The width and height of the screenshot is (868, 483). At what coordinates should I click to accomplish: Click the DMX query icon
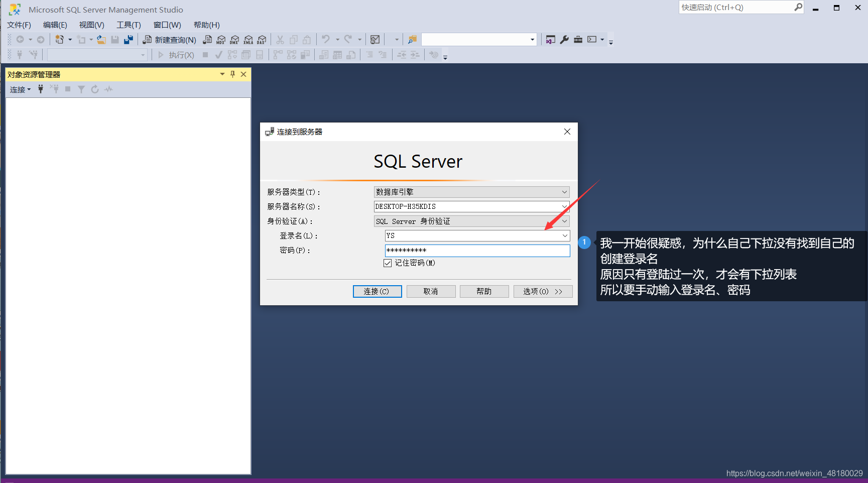pyautogui.click(x=234, y=40)
